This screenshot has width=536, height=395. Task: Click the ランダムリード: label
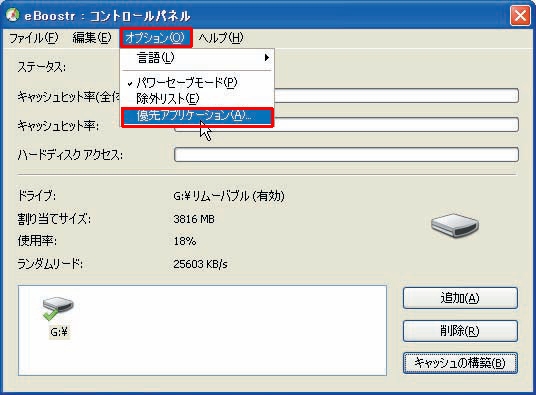[50, 264]
